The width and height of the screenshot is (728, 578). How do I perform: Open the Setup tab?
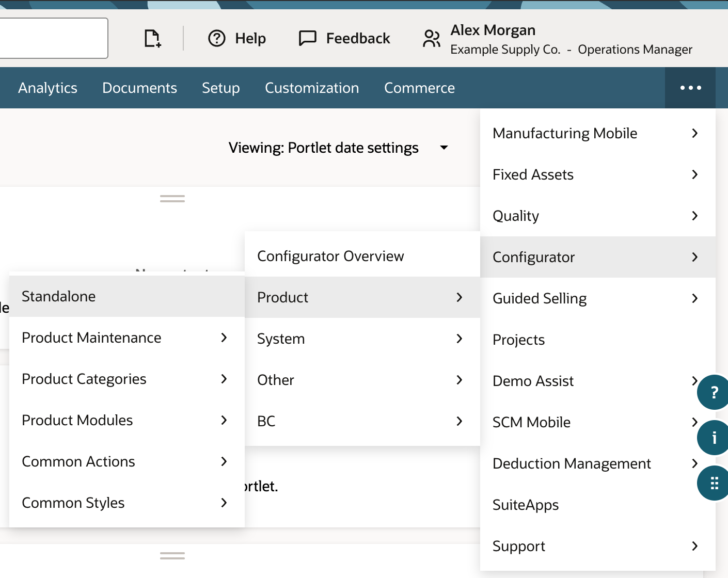point(220,88)
